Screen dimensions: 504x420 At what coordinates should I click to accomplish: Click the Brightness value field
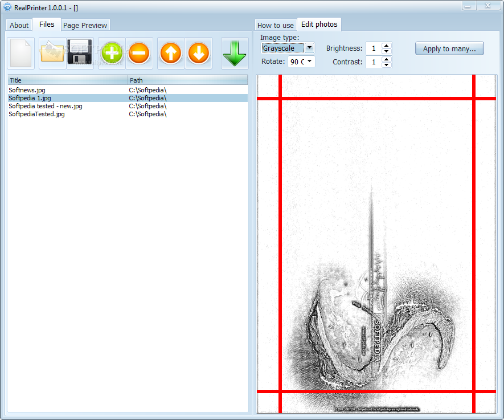374,48
